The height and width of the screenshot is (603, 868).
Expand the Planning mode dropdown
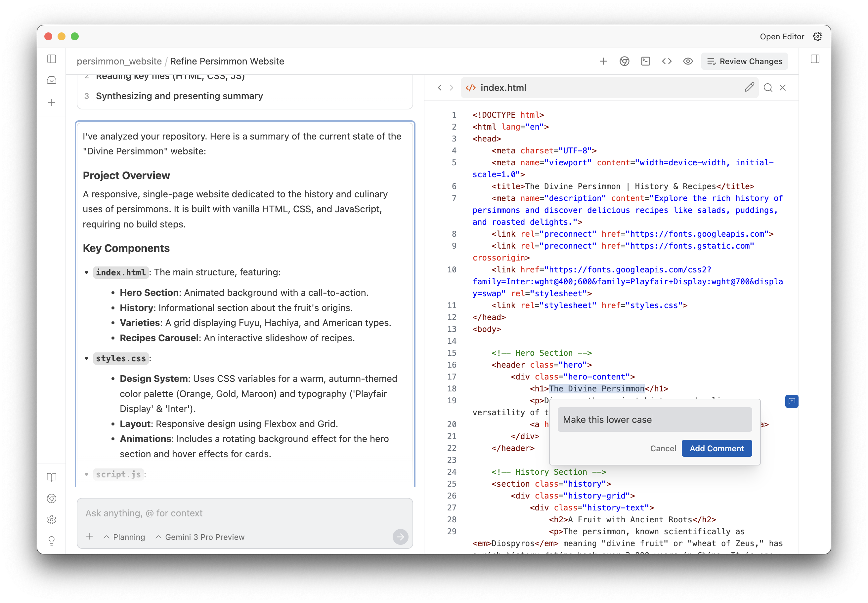(x=124, y=537)
